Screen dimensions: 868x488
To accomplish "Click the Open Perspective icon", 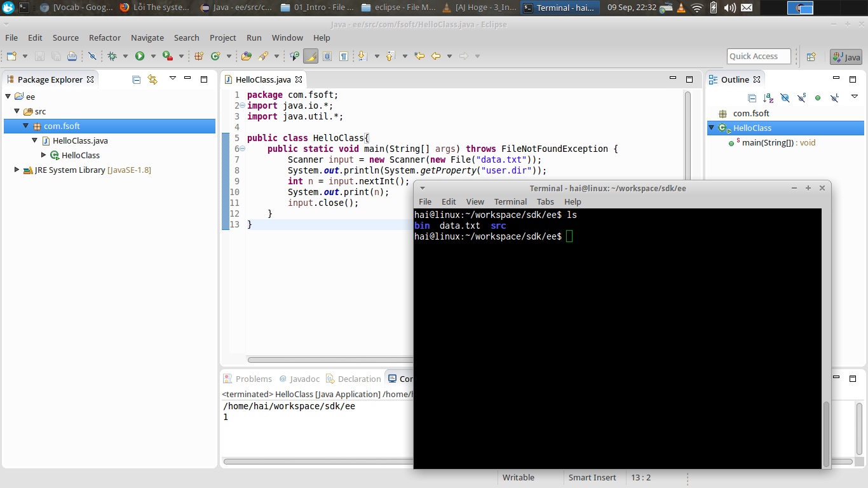I will [x=811, y=57].
